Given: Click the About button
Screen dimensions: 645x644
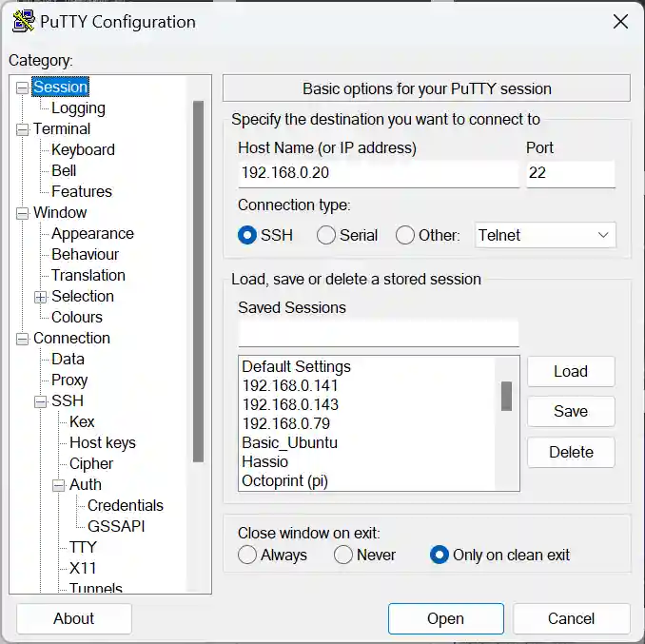Looking at the screenshot, I should (x=74, y=619).
